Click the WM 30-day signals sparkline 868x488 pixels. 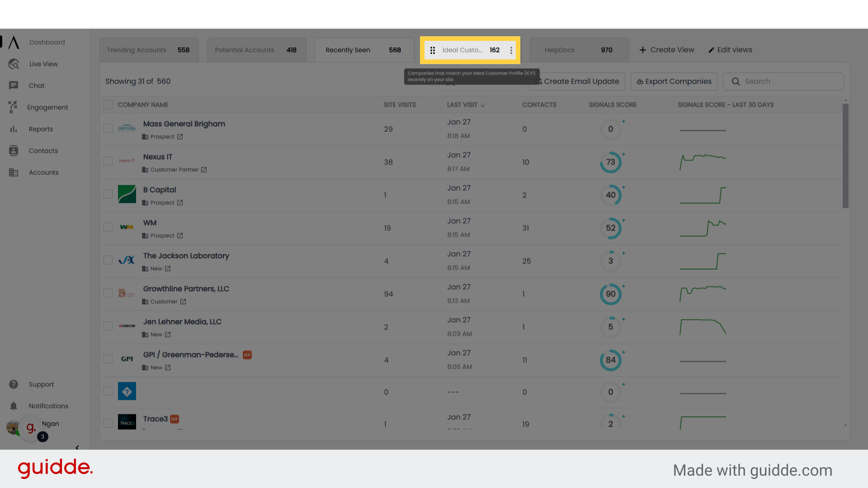pyautogui.click(x=703, y=228)
